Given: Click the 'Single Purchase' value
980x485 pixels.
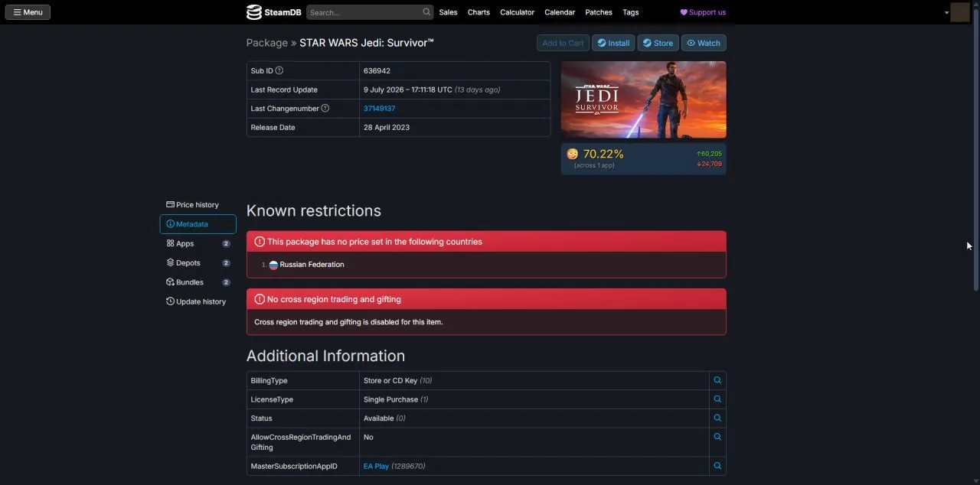Looking at the screenshot, I should [390, 399].
